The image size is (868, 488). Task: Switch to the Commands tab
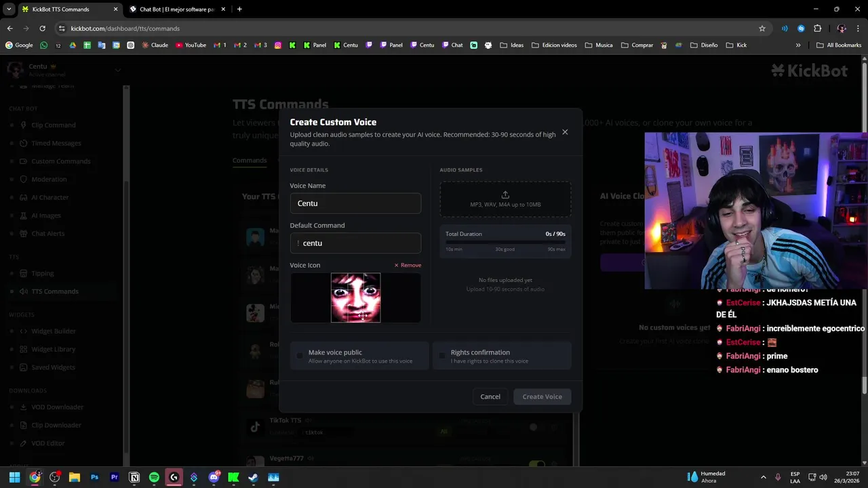(250, 161)
